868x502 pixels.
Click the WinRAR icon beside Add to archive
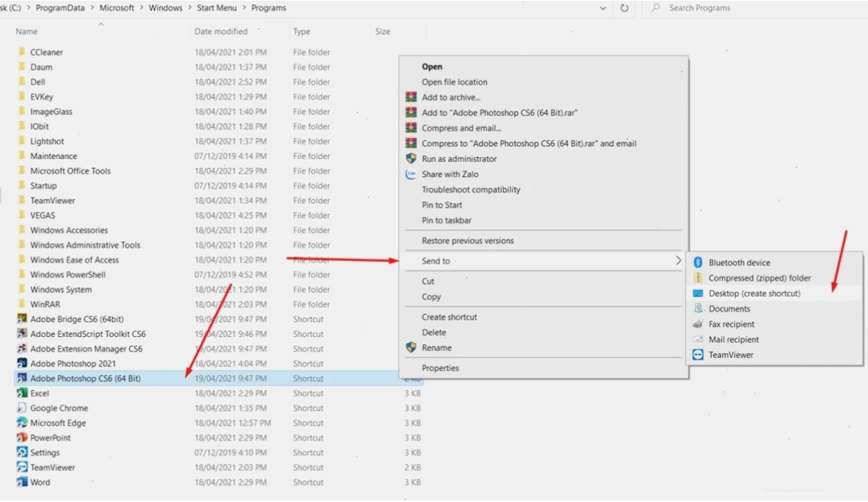411,97
